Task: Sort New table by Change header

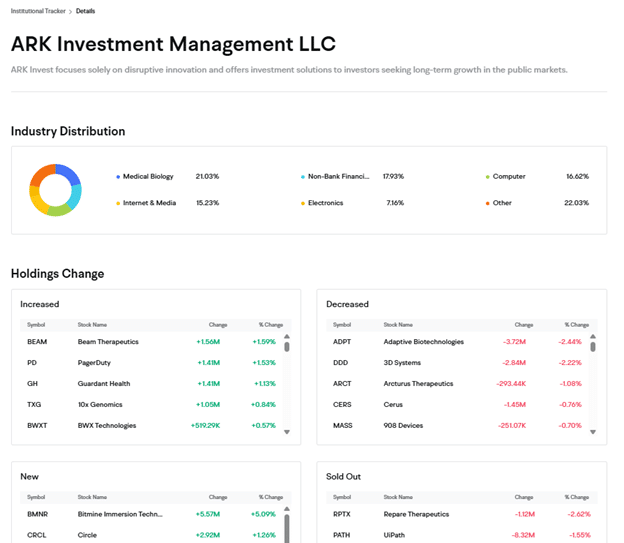Action: pyautogui.click(x=218, y=497)
